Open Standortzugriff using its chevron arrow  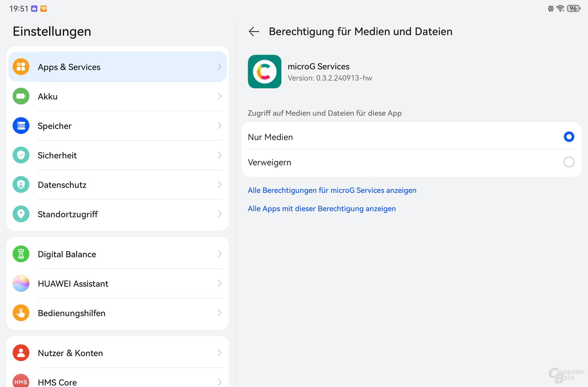click(219, 214)
